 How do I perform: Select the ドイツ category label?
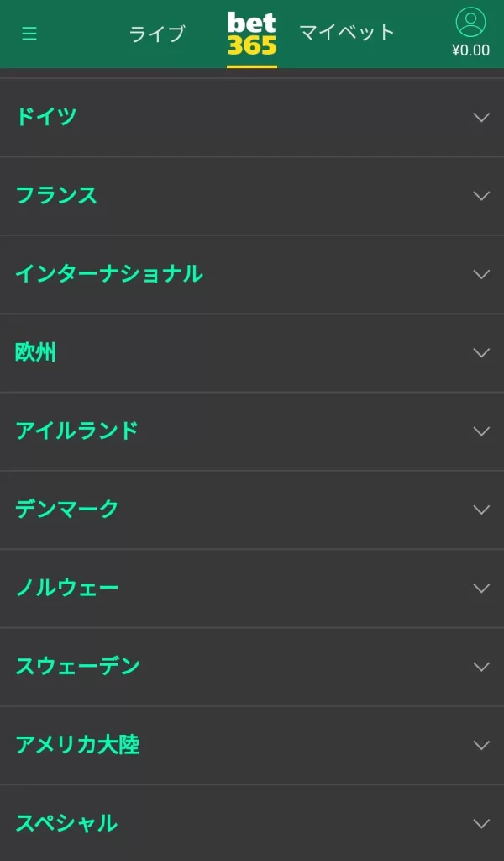[x=46, y=117]
